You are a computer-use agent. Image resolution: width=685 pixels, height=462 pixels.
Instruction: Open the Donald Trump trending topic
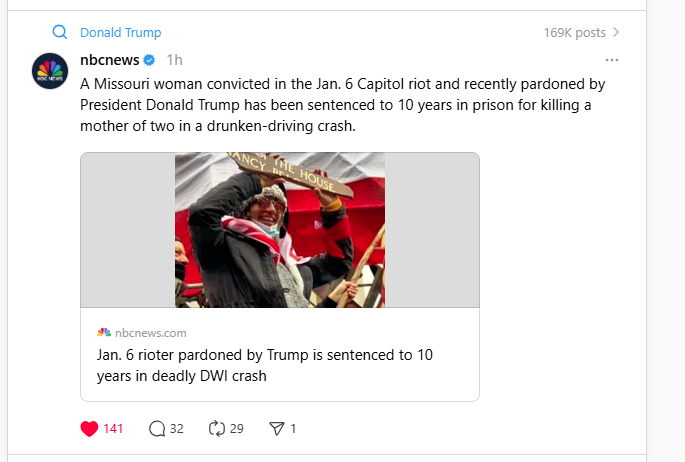point(120,33)
